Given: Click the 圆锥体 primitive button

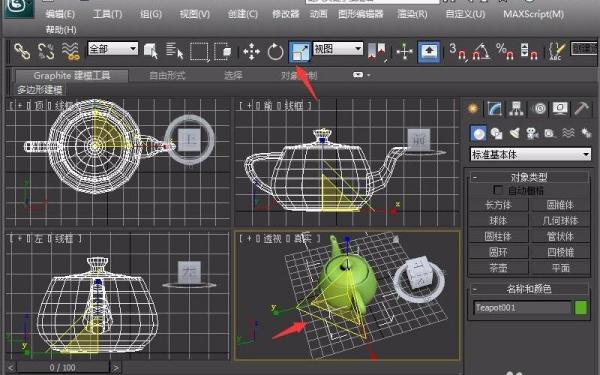Looking at the screenshot, I should tap(560, 205).
